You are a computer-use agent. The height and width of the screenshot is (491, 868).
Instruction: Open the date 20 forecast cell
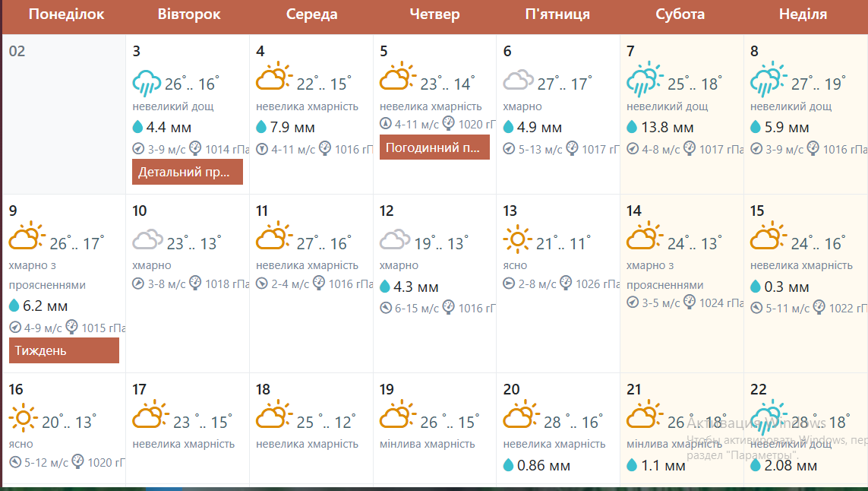(558, 429)
